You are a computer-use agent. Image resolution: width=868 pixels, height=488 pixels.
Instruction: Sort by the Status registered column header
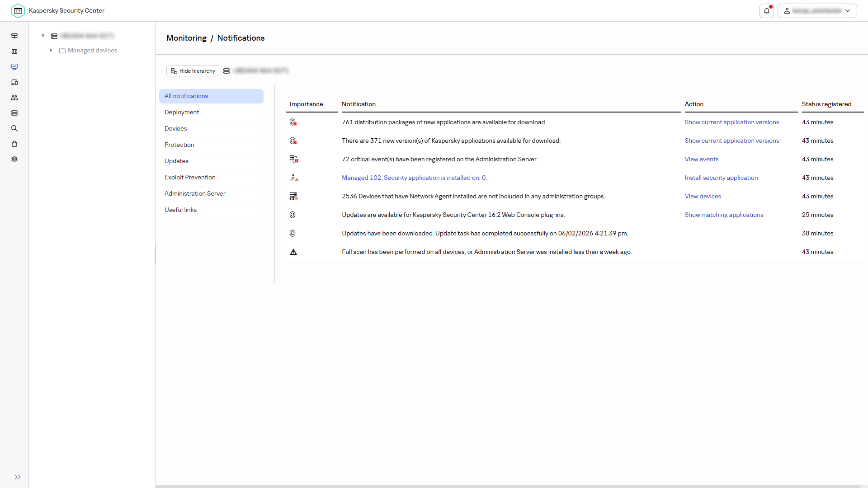click(826, 104)
